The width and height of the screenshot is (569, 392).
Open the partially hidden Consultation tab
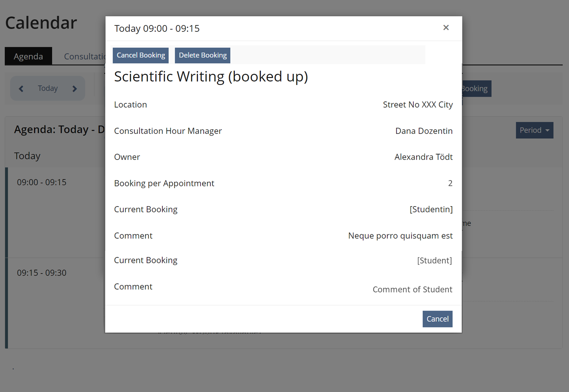[x=84, y=56]
